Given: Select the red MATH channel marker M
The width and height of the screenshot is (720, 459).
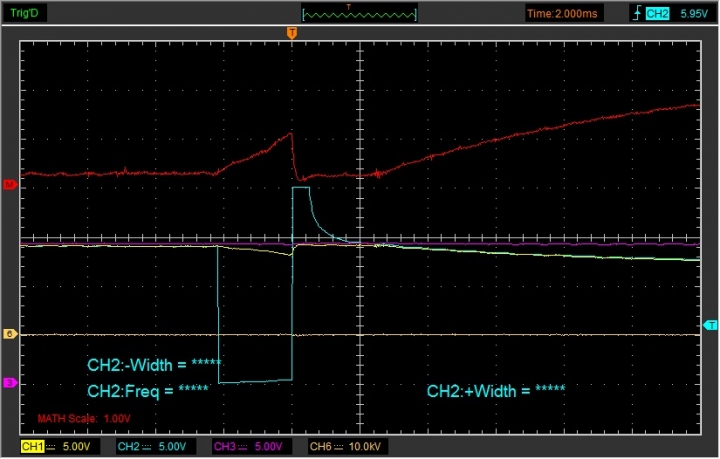Looking at the screenshot, I should click(10, 185).
